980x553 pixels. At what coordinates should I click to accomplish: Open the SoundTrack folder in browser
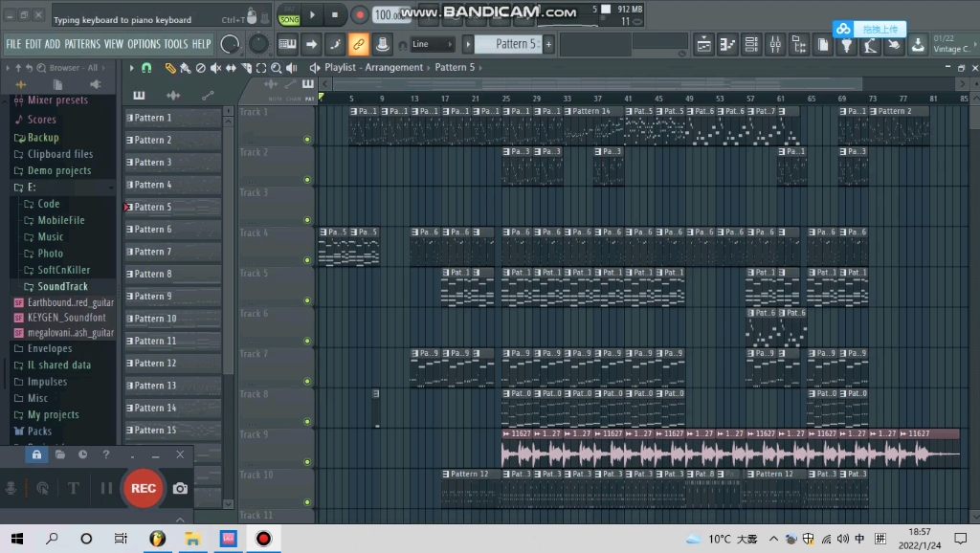(62, 286)
